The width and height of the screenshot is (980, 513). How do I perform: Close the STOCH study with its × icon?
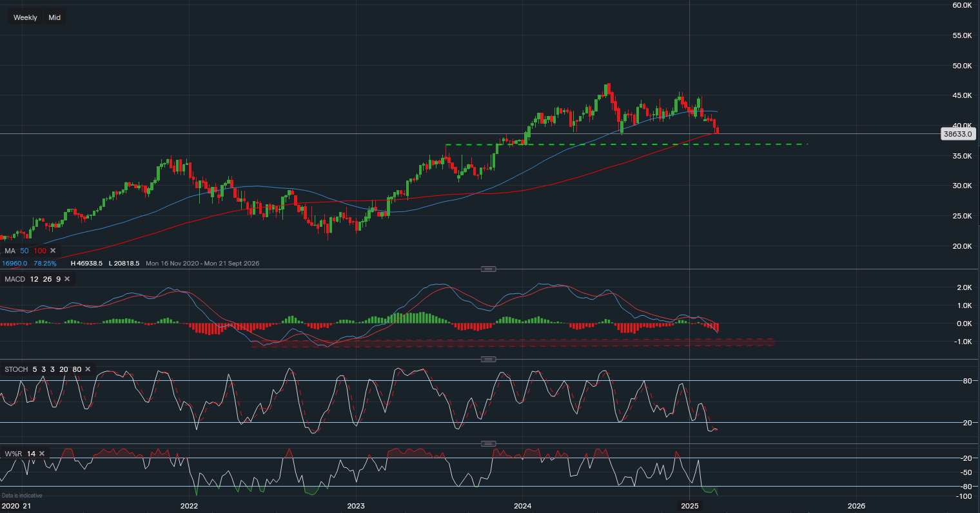pos(87,369)
